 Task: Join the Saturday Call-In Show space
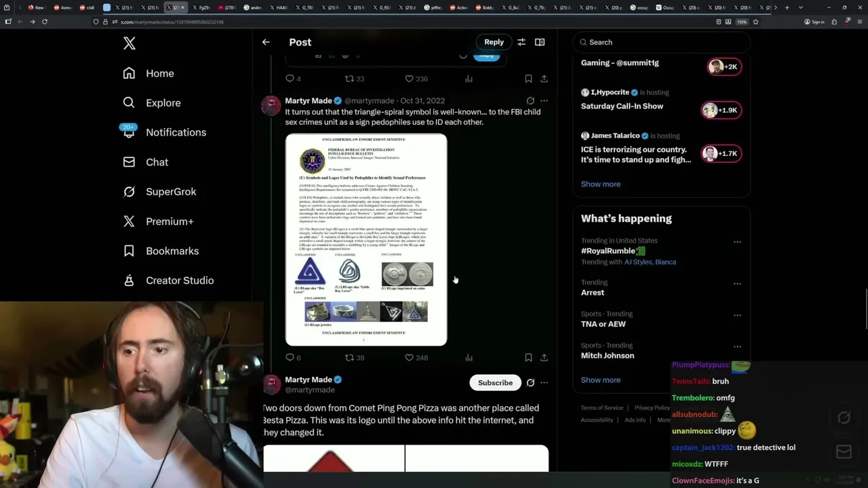point(622,106)
